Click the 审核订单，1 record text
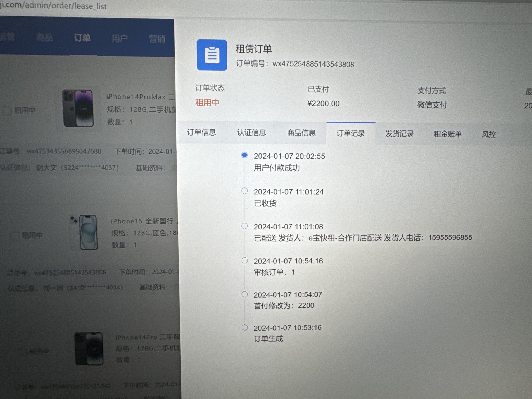Screen dimensions: 532x399 click(274, 272)
